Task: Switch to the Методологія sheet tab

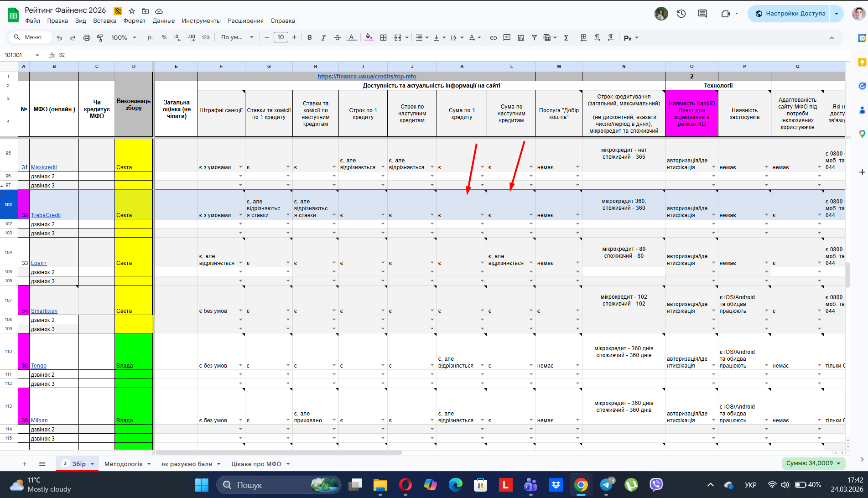Action: pos(124,464)
